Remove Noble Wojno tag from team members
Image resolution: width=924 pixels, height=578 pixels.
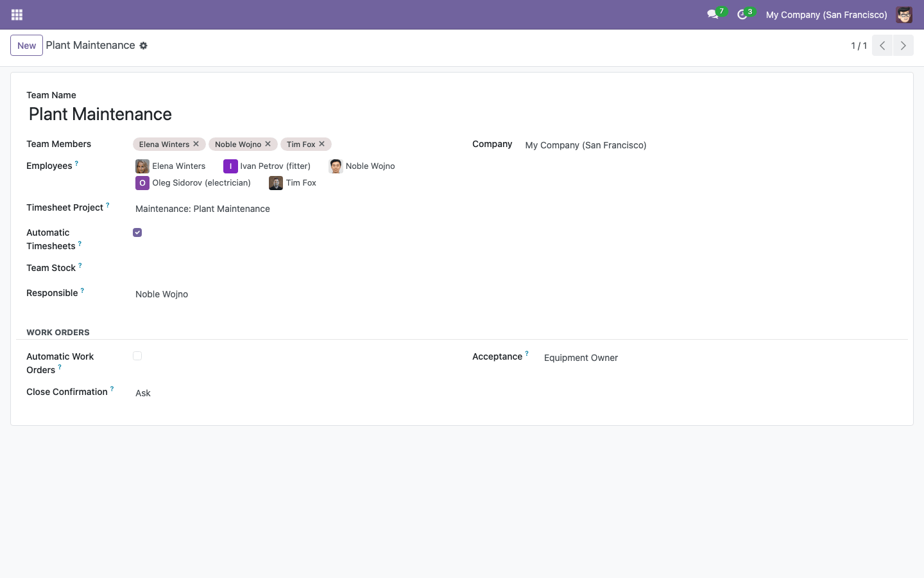268,144
